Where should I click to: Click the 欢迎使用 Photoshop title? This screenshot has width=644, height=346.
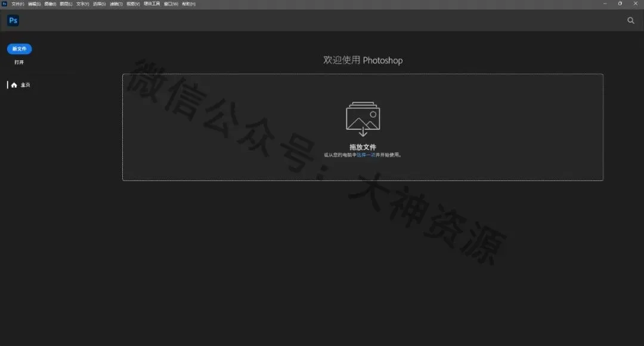coord(363,60)
